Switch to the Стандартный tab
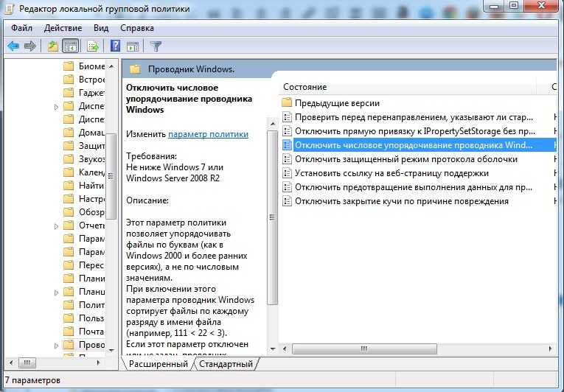564x392 pixels. coord(226,364)
